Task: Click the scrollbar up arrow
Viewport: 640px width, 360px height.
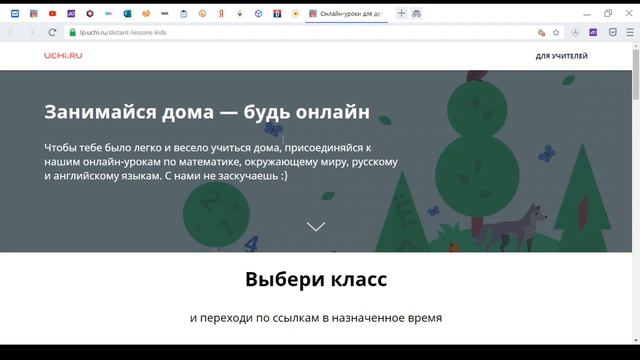Action: (x=636, y=46)
